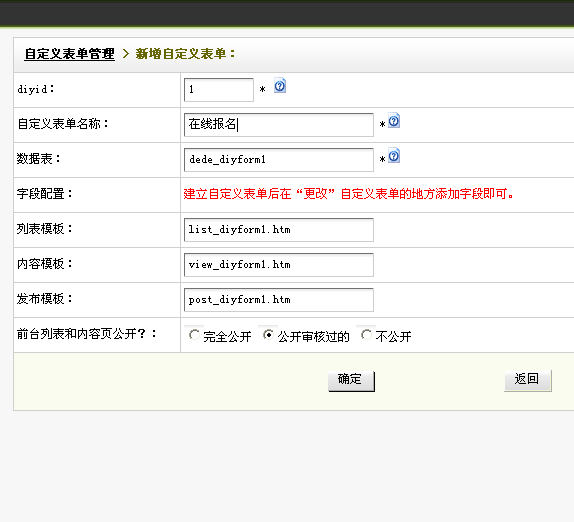
Task: Focus the 数据表 dede_diyform1 field
Action: tap(279, 160)
